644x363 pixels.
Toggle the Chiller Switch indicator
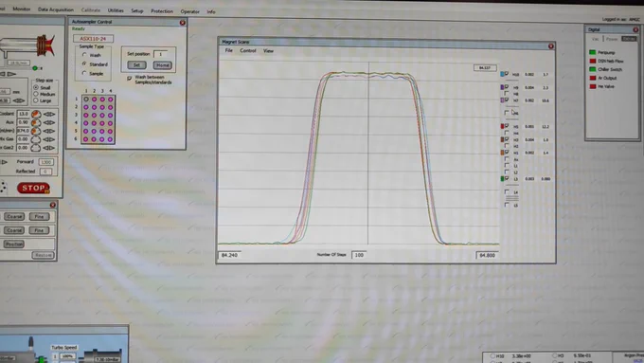click(x=593, y=69)
